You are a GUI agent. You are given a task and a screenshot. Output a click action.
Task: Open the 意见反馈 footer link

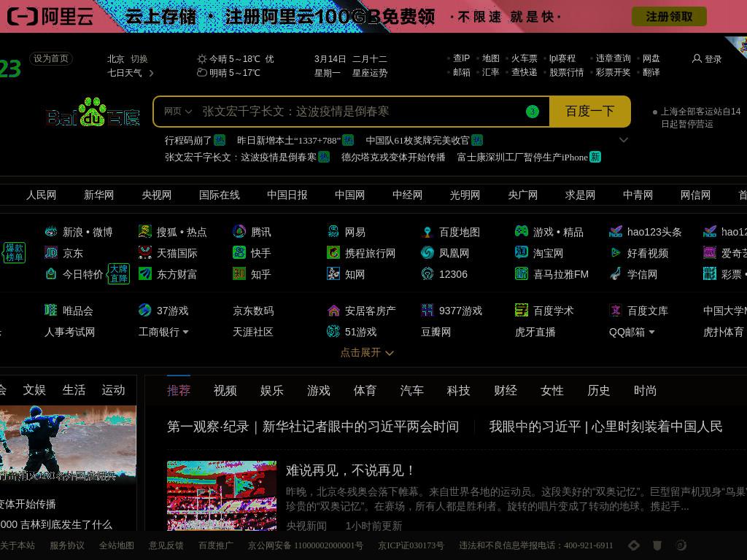pyautogui.click(x=166, y=545)
